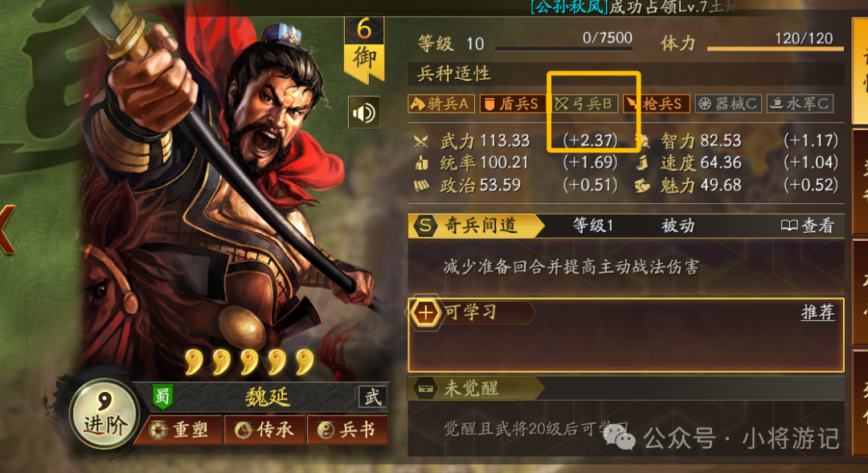The height and width of the screenshot is (473, 868).
Task: Play the general's voice with speaker icon
Action: point(364,113)
